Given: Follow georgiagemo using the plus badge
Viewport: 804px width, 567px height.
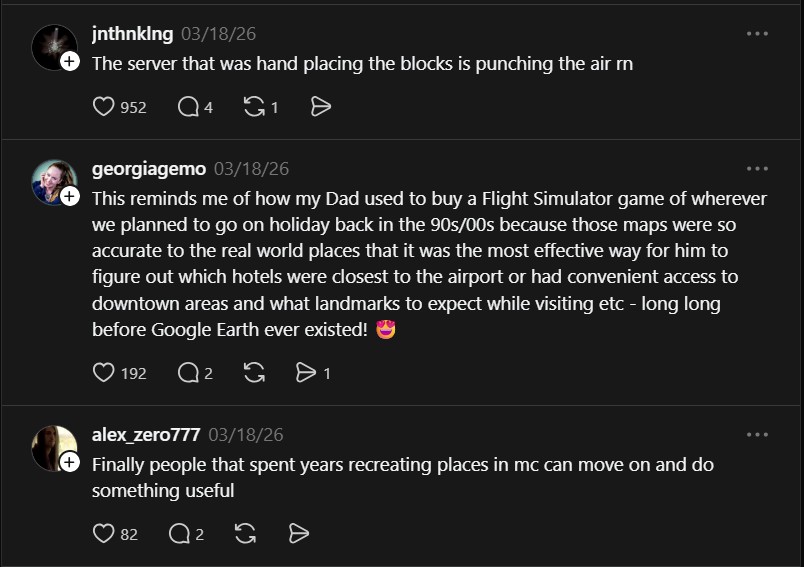Looking at the screenshot, I should coord(70,196).
